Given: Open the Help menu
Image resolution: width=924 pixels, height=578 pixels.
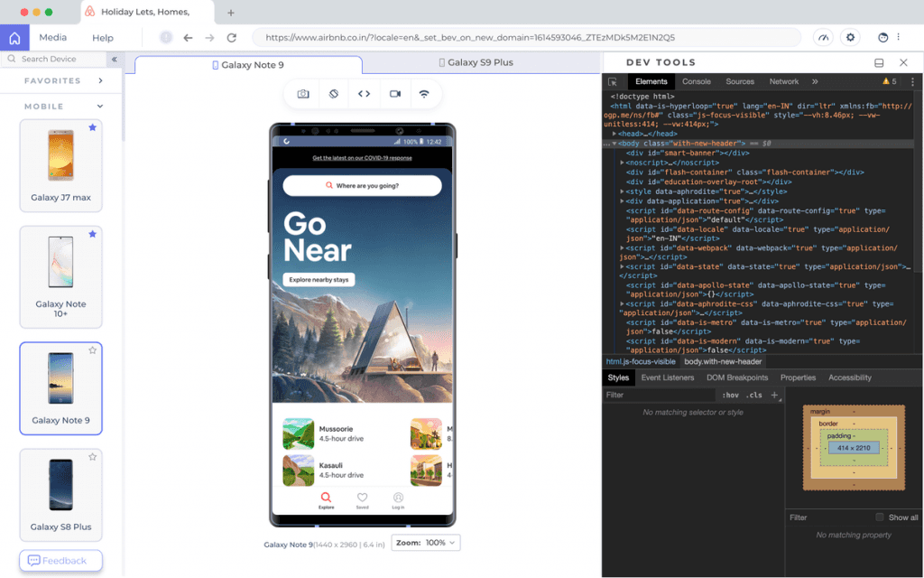Looking at the screenshot, I should point(103,38).
